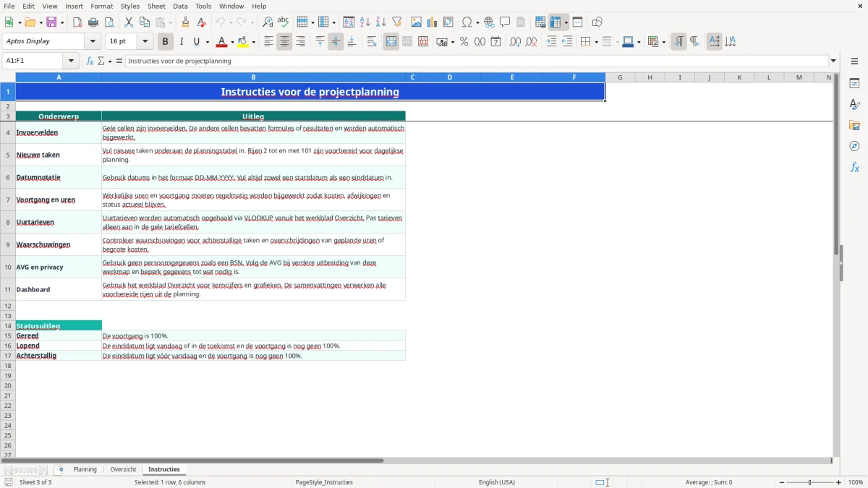This screenshot has width=868, height=488.
Task: Expand the Name Box dropdown
Action: (71, 61)
